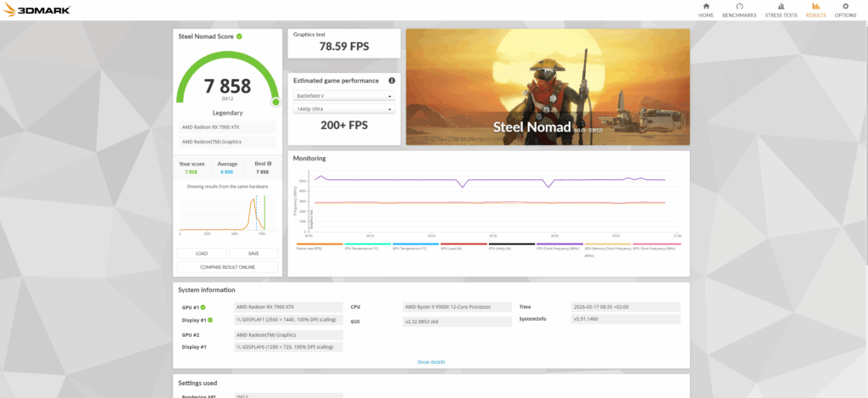Toggle the CPU Clock Frequency purple legend

tap(559, 245)
